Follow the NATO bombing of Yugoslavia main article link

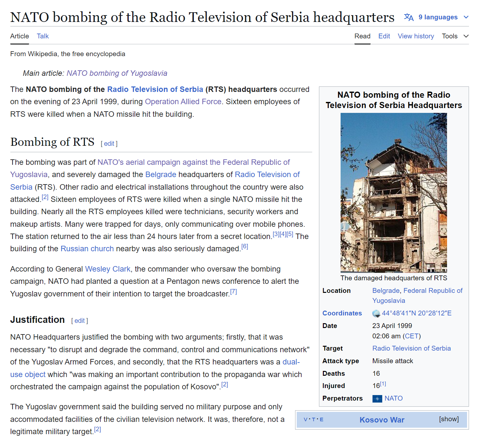click(117, 73)
